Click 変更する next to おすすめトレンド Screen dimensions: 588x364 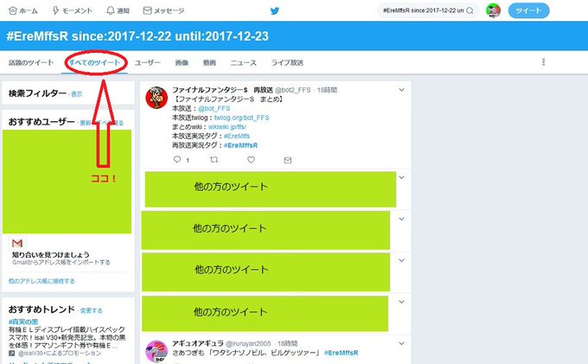(91, 310)
